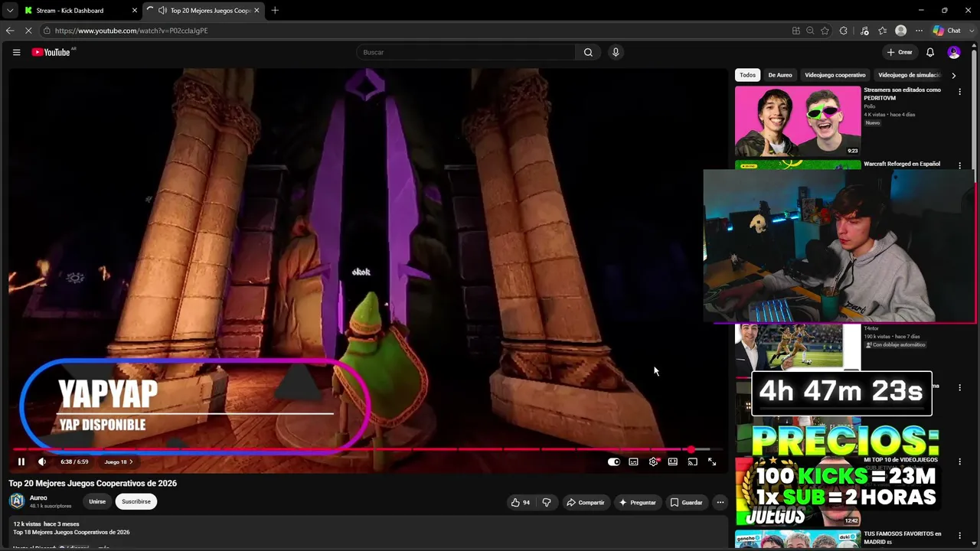Stop loading the page

click(x=28, y=31)
